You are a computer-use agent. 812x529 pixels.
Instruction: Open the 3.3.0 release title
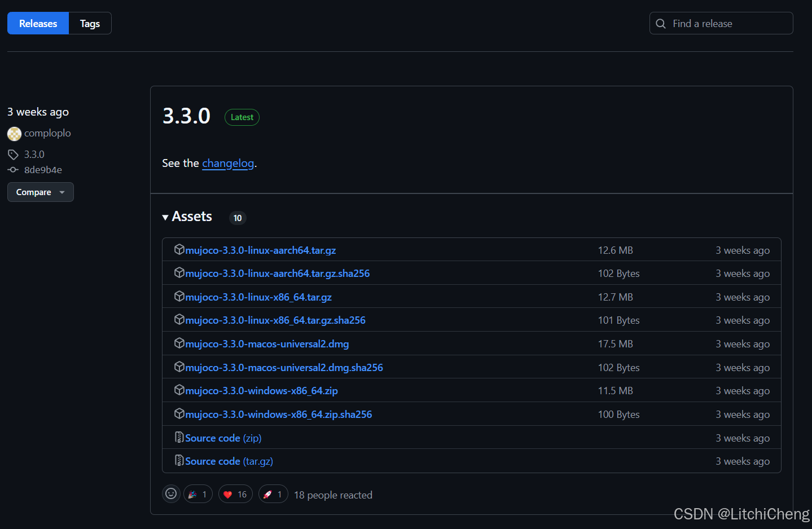pos(186,116)
